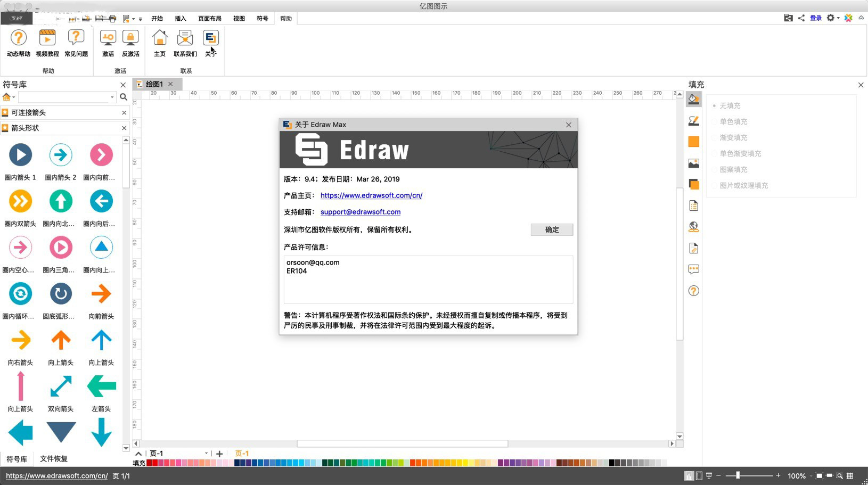Toggle fit-to-page view in status bar
The width and height of the screenshot is (868, 485).
[819, 475]
